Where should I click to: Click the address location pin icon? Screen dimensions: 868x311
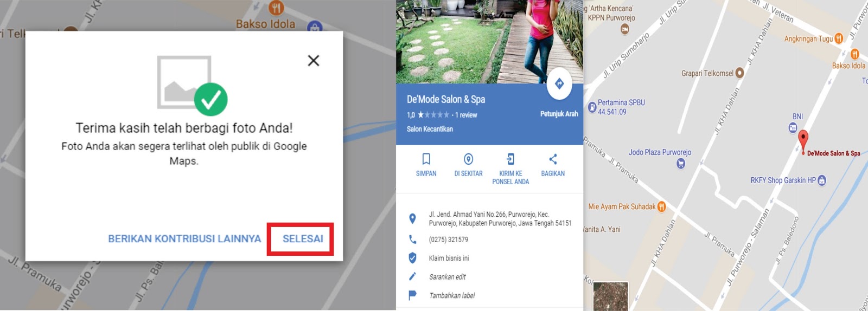412,218
